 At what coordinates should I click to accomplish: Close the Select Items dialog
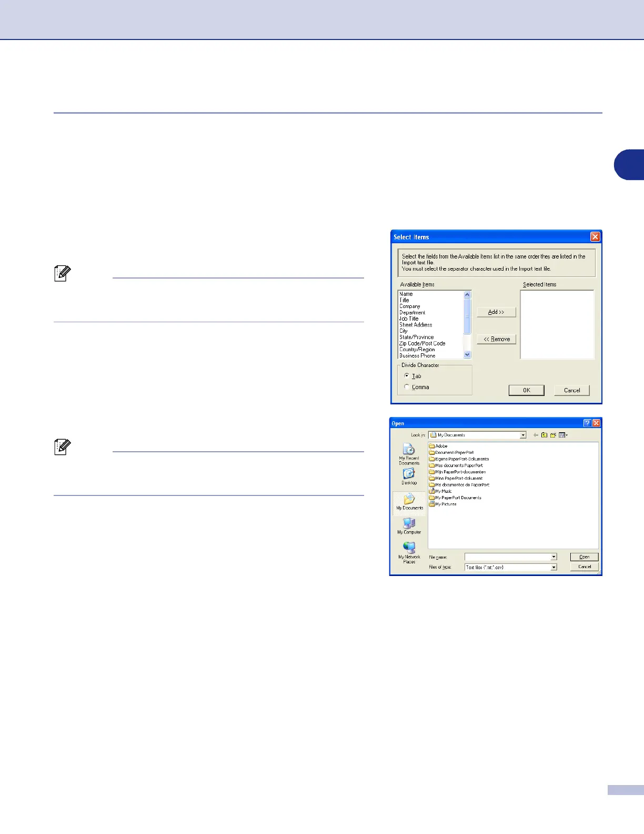coord(595,237)
